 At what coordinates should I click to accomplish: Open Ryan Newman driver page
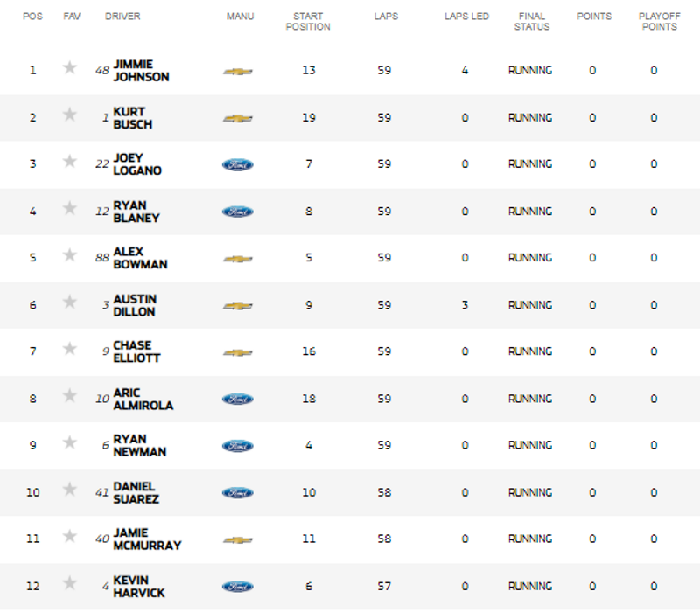140,445
